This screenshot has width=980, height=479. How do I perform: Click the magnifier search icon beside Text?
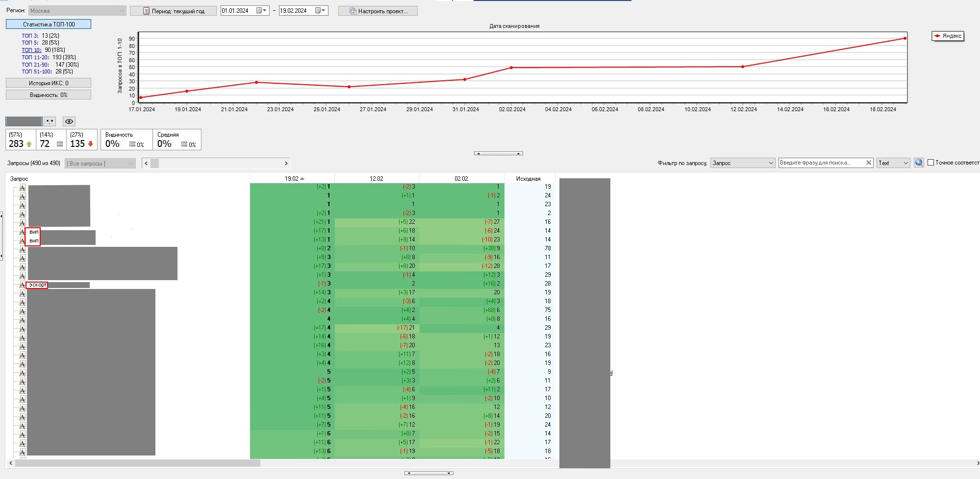point(919,163)
